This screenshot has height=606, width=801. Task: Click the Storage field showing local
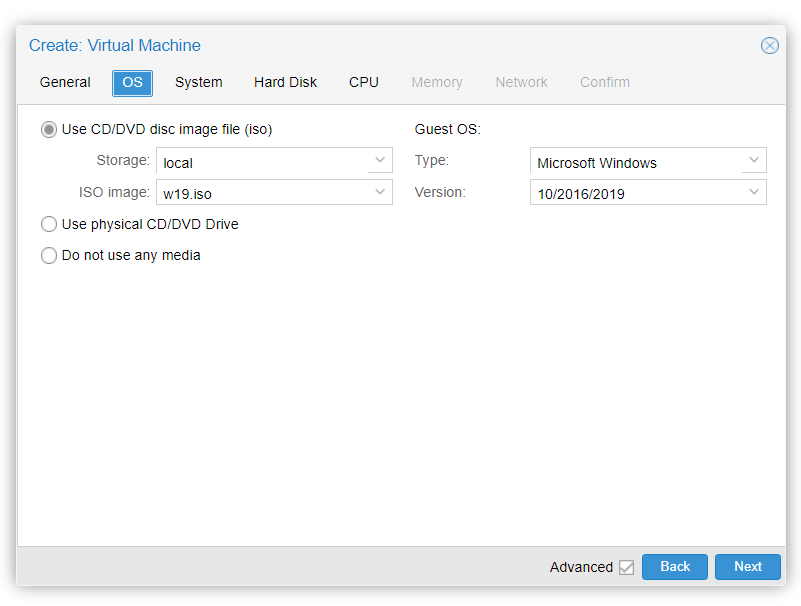click(262, 161)
